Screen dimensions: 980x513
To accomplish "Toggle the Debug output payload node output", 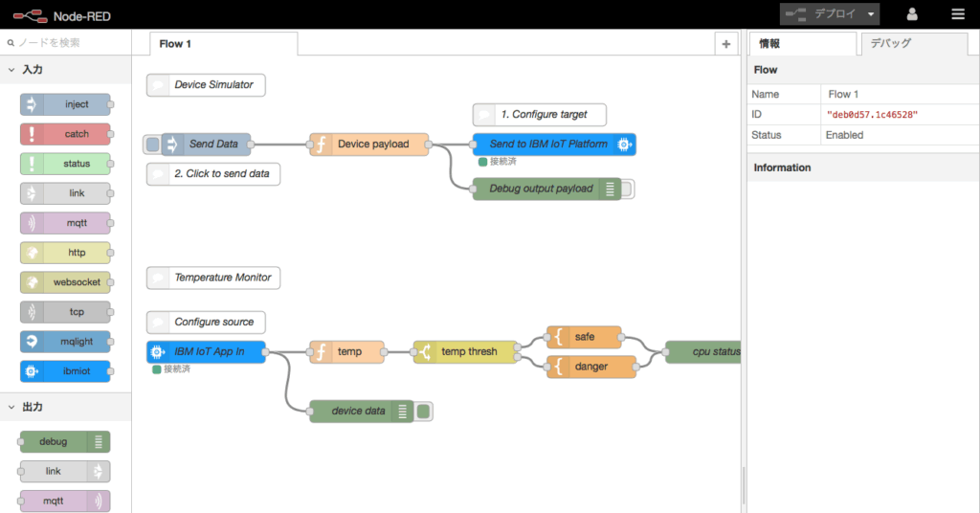I will (627, 189).
